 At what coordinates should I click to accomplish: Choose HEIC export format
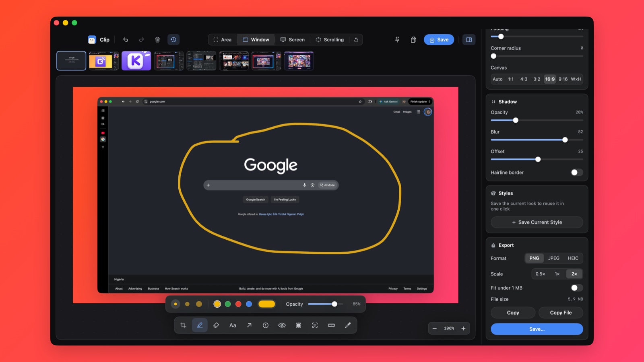[573, 258]
